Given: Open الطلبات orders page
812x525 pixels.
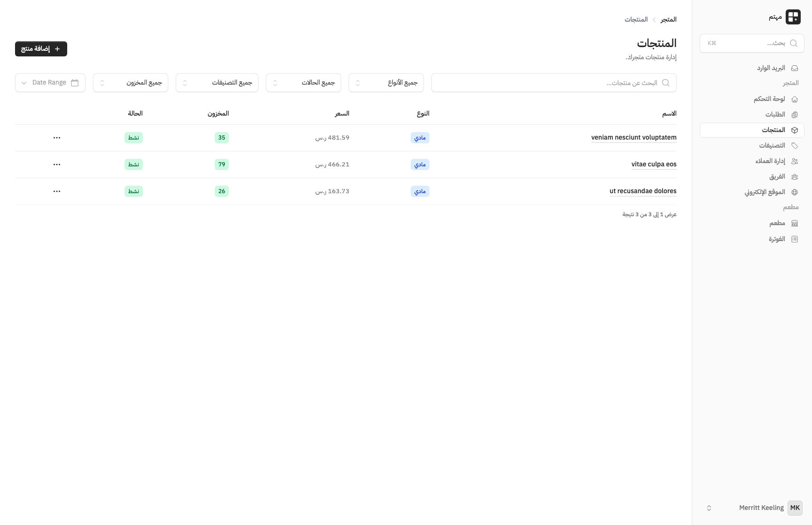Looking at the screenshot, I should point(775,115).
